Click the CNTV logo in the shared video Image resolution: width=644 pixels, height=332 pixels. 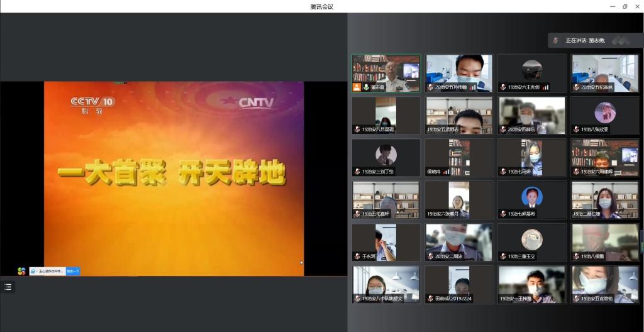click(257, 102)
